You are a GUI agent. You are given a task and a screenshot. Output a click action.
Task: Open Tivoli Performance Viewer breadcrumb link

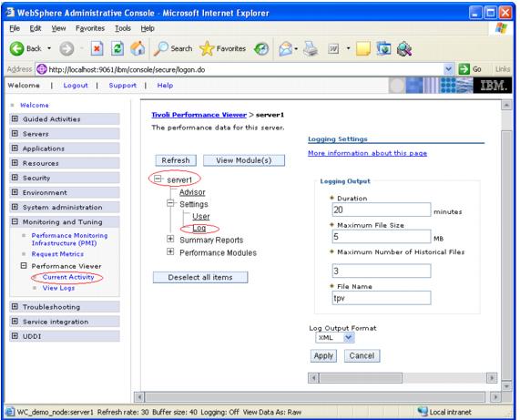pyautogui.click(x=199, y=115)
